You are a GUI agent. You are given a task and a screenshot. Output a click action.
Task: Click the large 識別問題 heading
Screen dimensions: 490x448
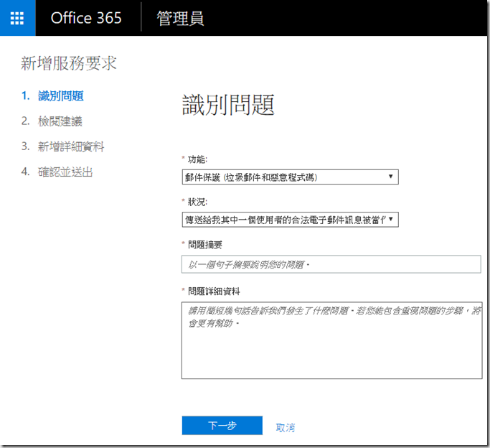(x=228, y=106)
